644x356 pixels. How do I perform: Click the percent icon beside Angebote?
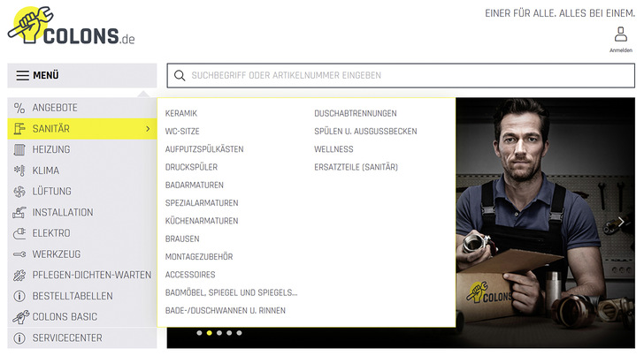pos(19,108)
